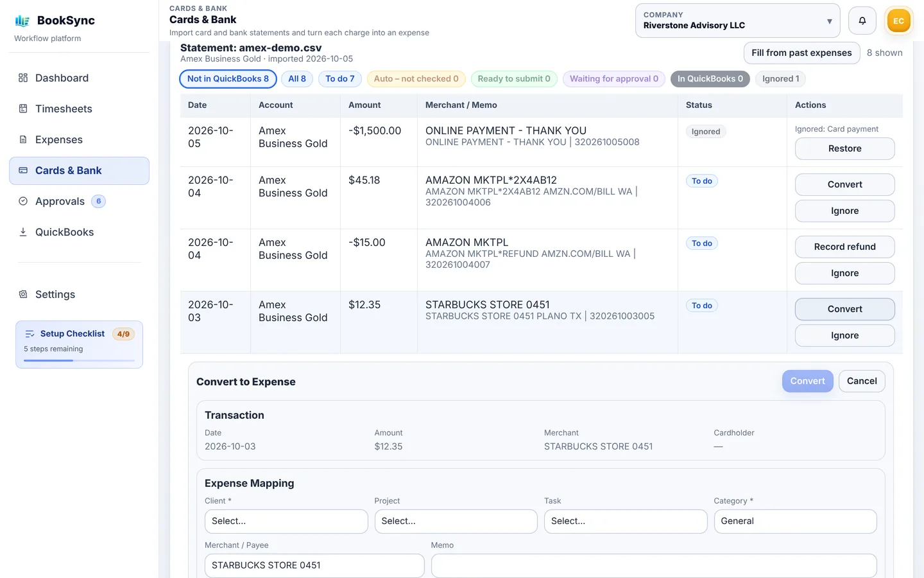Cancel the Convert to Expense form
Image resolution: width=924 pixels, height=578 pixels.
click(x=862, y=381)
